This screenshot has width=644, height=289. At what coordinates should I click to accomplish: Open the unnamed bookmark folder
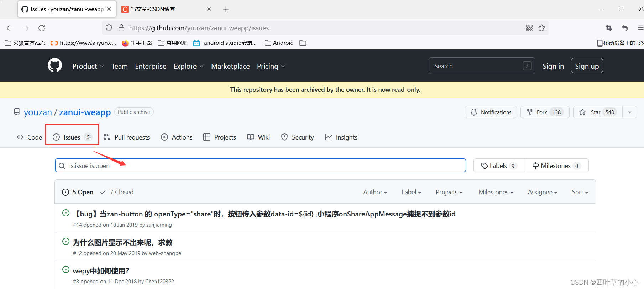[x=303, y=43]
